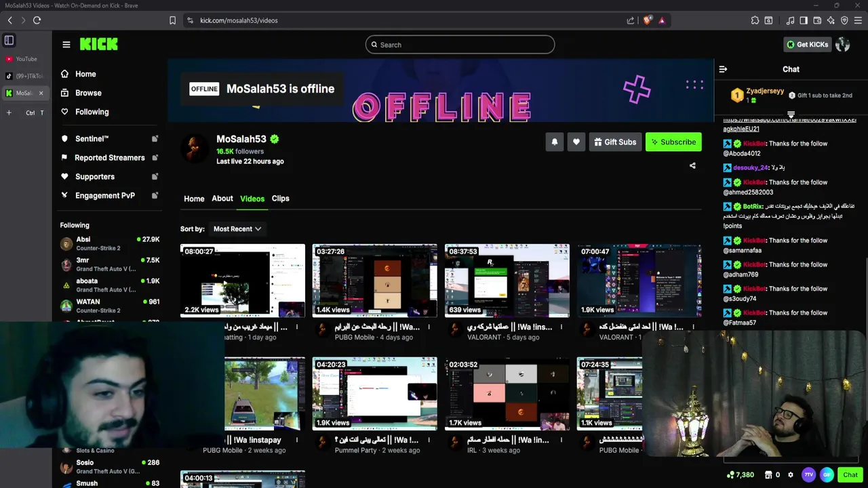The width and height of the screenshot is (868, 488).
Task: Collapse the chat panel arrow icon
Action: pyautogui.click(x=723, y=69)
